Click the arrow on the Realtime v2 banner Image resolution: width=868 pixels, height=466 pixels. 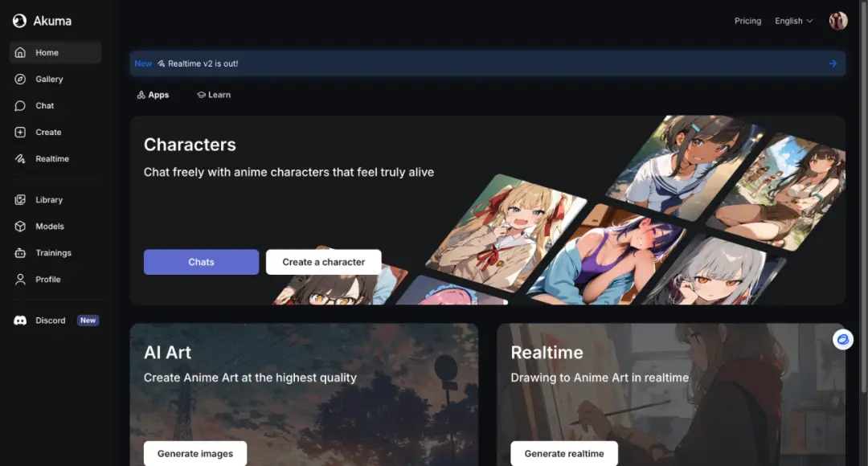833,63
